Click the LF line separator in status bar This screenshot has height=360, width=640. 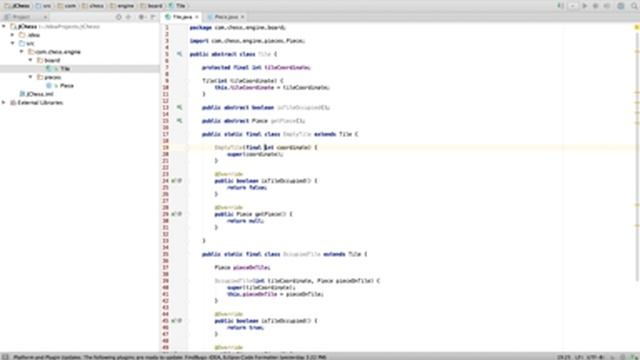579,357
